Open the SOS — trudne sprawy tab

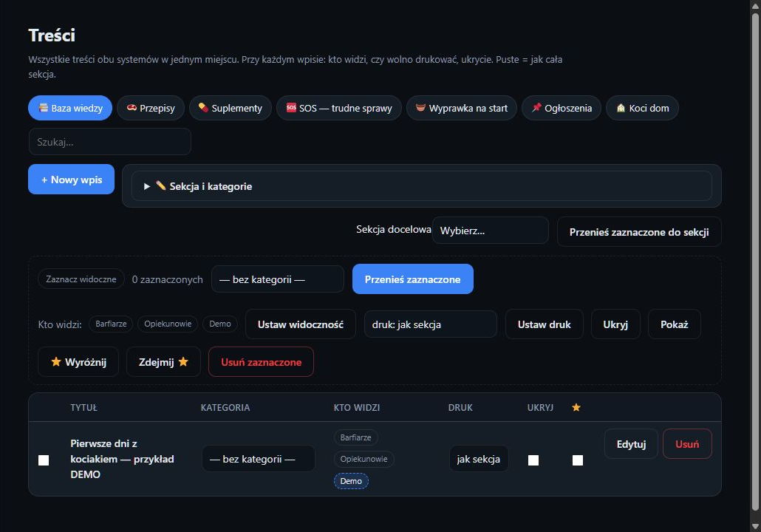point(339,108)
